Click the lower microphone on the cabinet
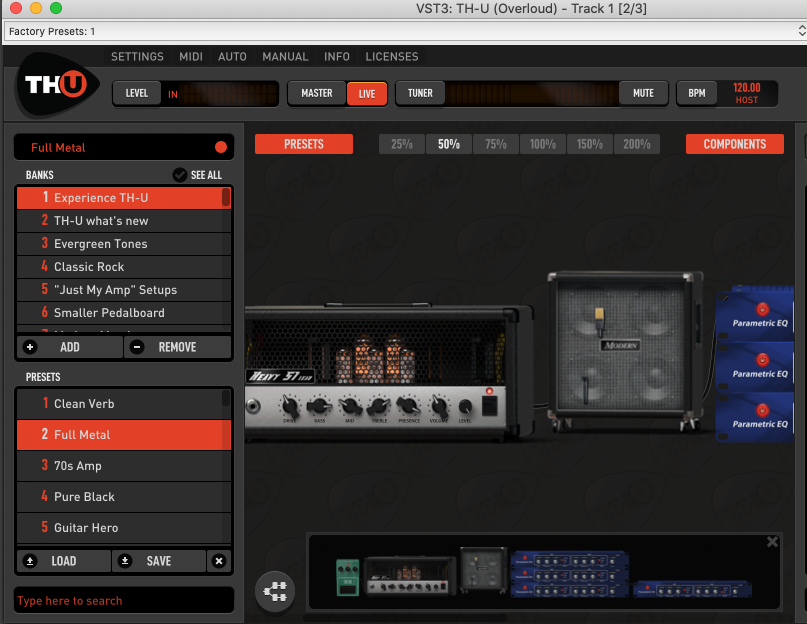The image size is (807, 624). [585, 390]
